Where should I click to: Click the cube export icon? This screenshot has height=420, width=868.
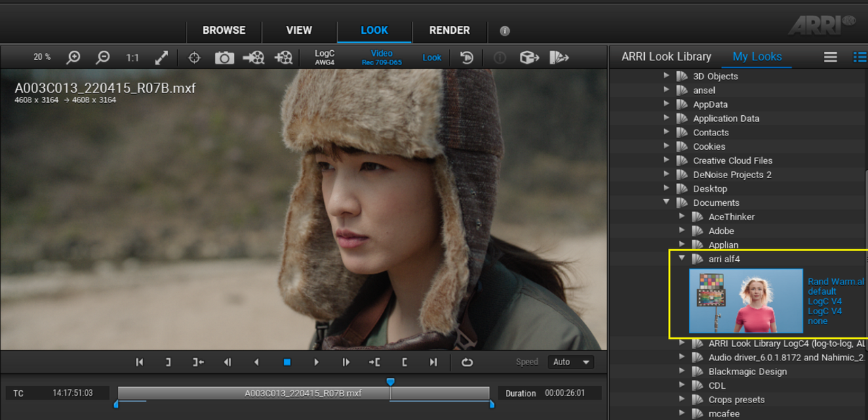[530, 58]
